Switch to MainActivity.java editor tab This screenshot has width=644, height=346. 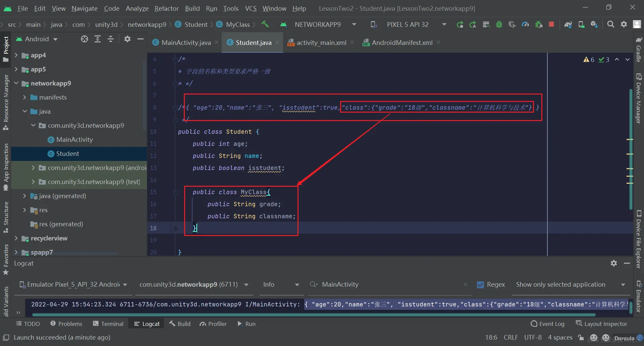pyautogui.click(x=186, y=43)
